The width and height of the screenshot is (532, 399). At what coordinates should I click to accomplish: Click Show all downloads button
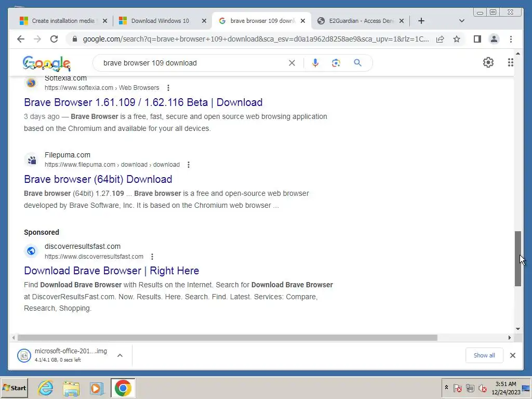[x=484, y=355]
